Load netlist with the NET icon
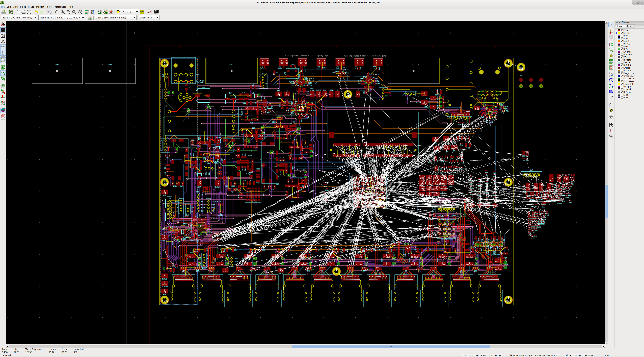 tap(99, 12)
